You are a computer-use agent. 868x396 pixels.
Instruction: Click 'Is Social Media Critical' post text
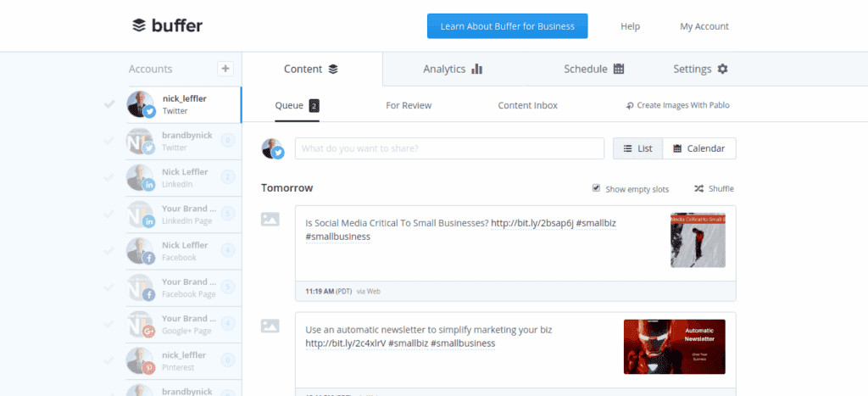coord(397,223)
